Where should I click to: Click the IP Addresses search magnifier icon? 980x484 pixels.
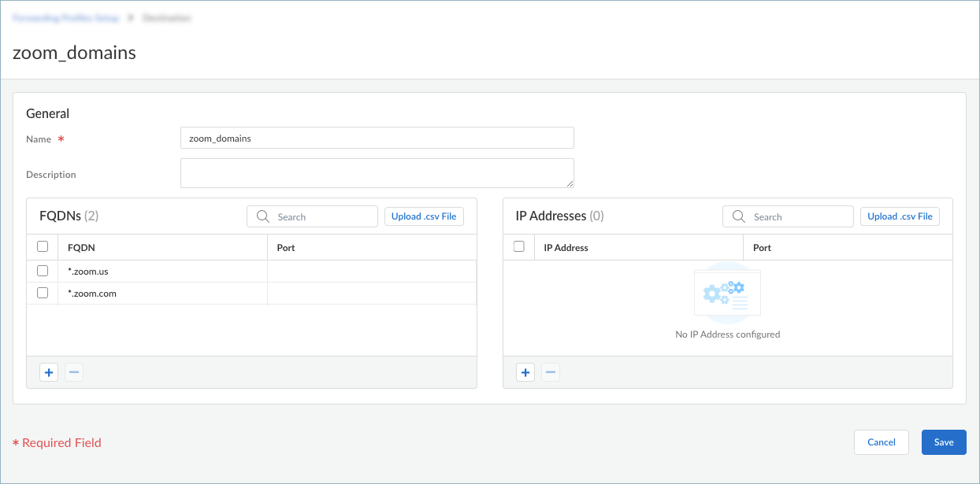[739, 216]
